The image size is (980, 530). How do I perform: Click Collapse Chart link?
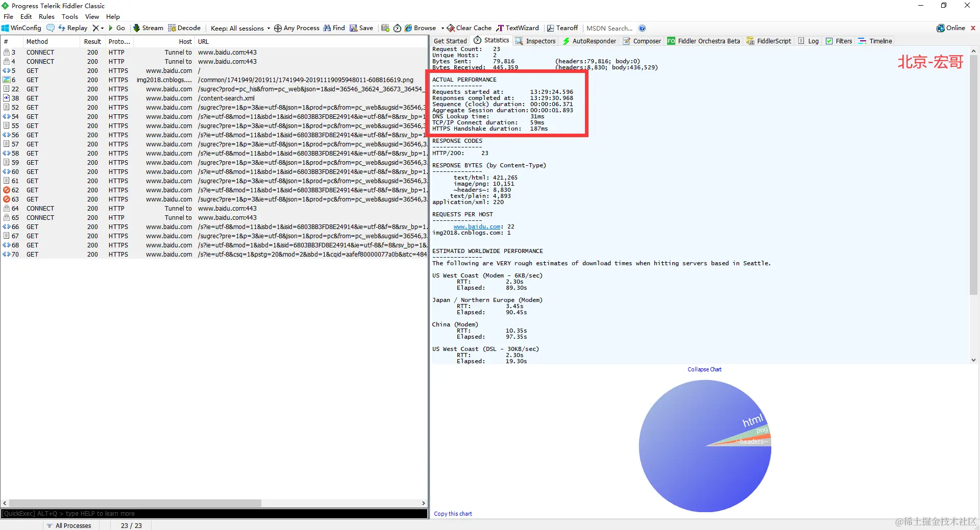[704, 369]
